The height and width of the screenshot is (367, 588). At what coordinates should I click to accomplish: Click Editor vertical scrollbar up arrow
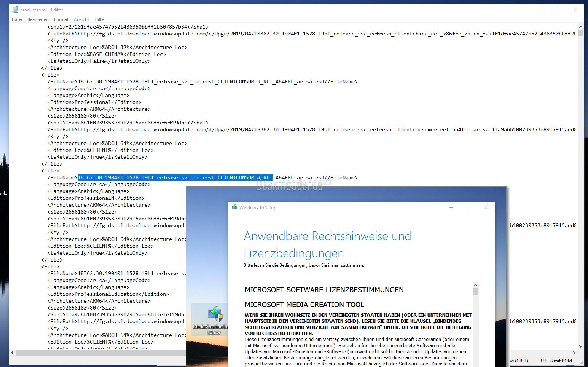(x=580, y=27)
